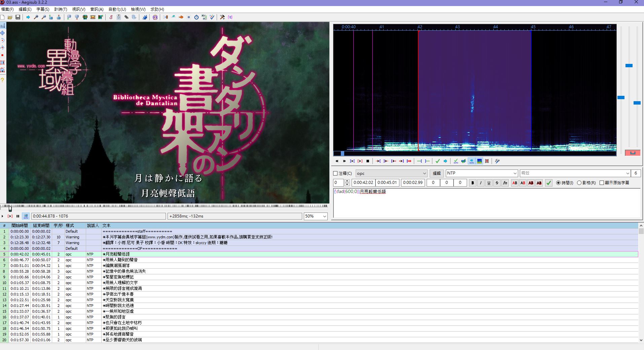The width and height of the screenshot is (644, 350).
Task: Open the 視訊(V) menu
Action: [x=79, y=9]
